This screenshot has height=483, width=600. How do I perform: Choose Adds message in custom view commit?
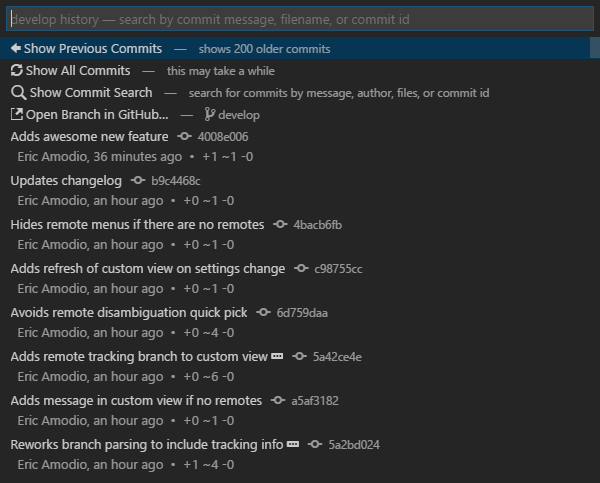click(136, 401)
